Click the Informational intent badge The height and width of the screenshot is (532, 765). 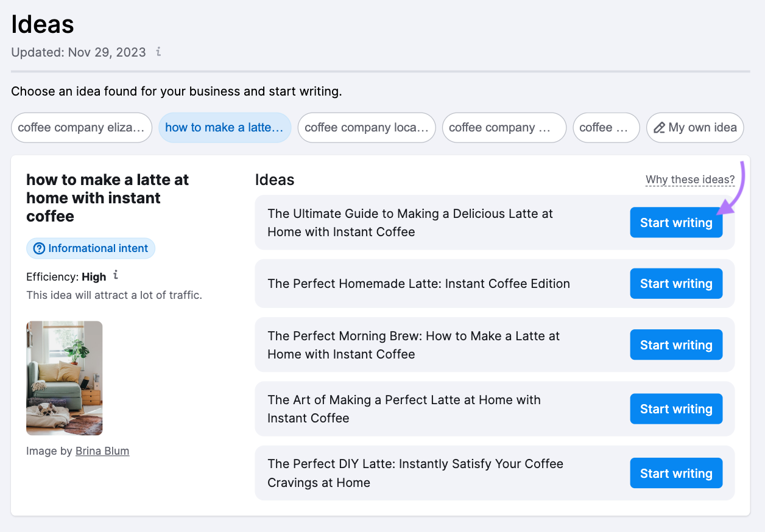(x=91, y=248)
